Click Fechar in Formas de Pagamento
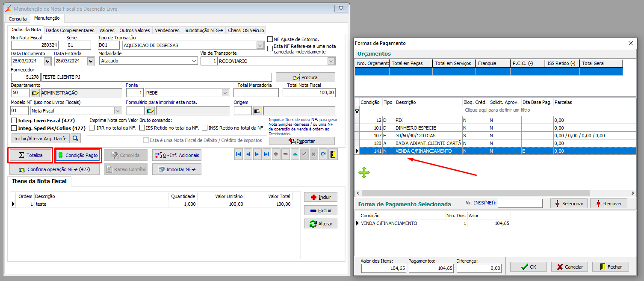 (610, 266)
